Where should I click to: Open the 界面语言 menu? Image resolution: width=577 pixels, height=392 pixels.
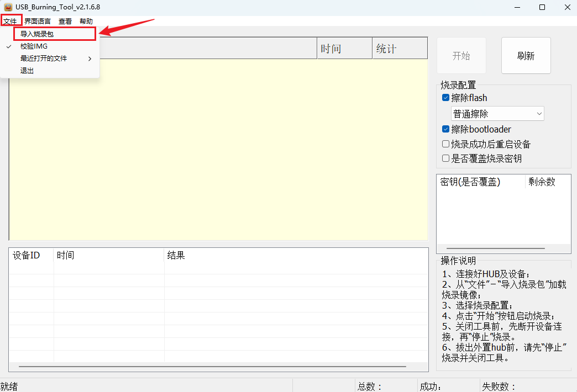pyautogui.click(x=38, y=21)
